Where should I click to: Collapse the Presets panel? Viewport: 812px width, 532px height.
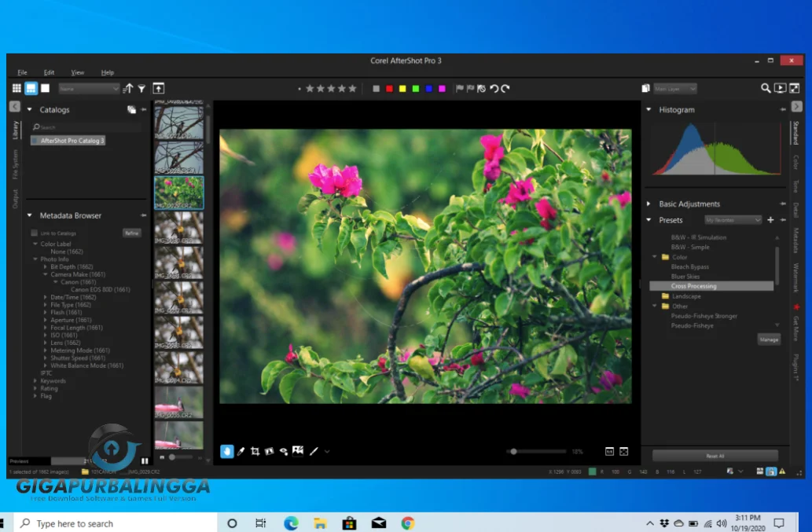tap(648, 220)
